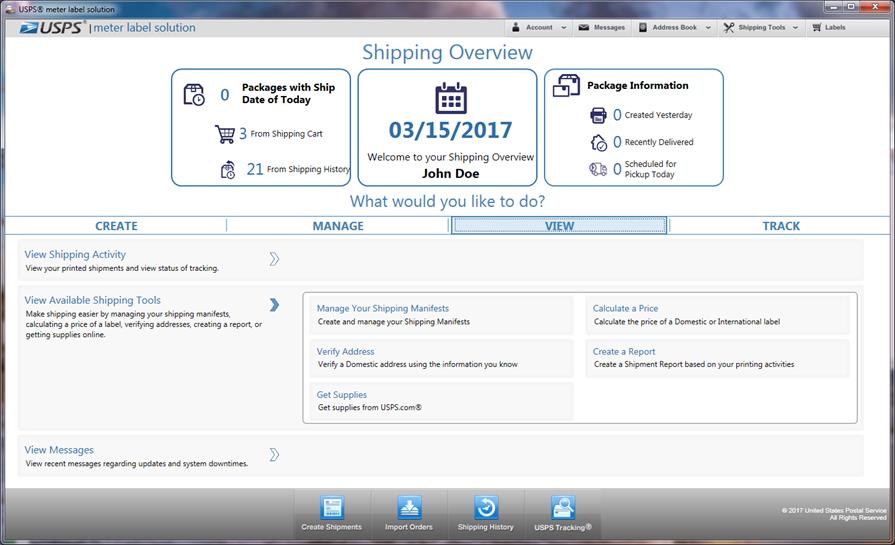Open the Labels menu item label
Screen dimensions: 895x545
tap(835, 27)
